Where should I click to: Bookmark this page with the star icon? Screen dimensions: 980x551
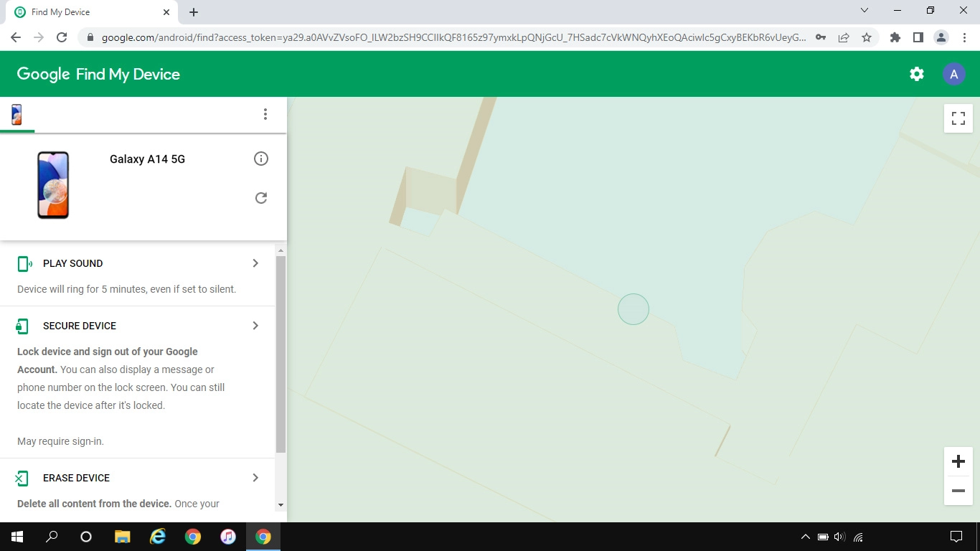(867, 37)
